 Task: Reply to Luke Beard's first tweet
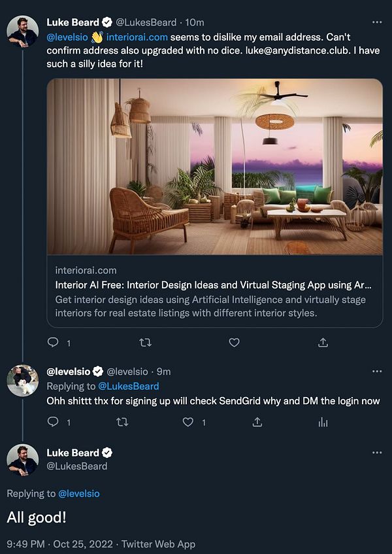[x=54, y=342]
